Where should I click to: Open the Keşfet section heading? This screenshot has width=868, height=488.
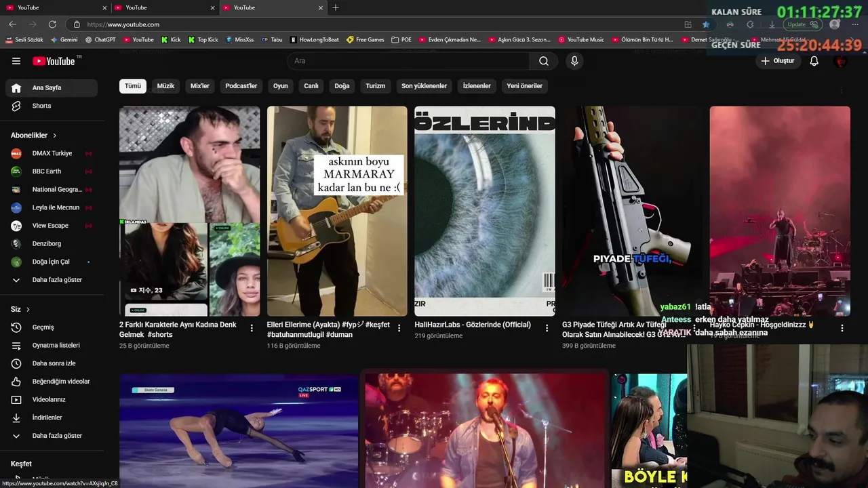pos(21,464)
